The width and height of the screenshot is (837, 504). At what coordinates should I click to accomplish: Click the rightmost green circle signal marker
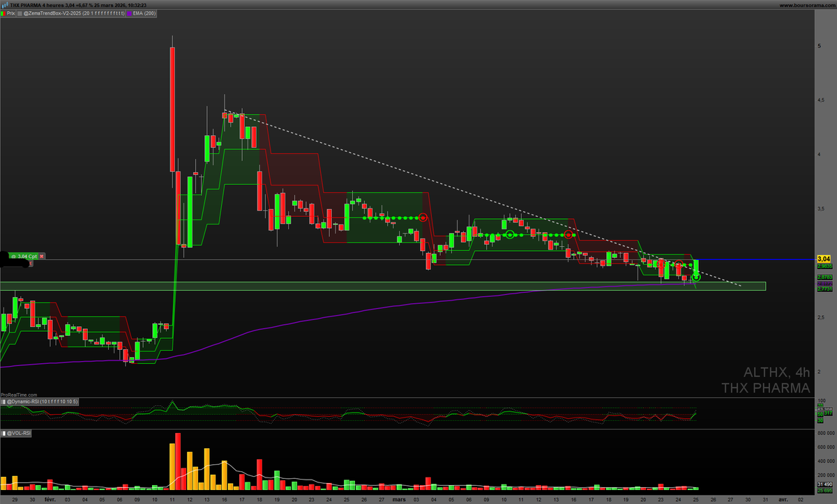696,277
